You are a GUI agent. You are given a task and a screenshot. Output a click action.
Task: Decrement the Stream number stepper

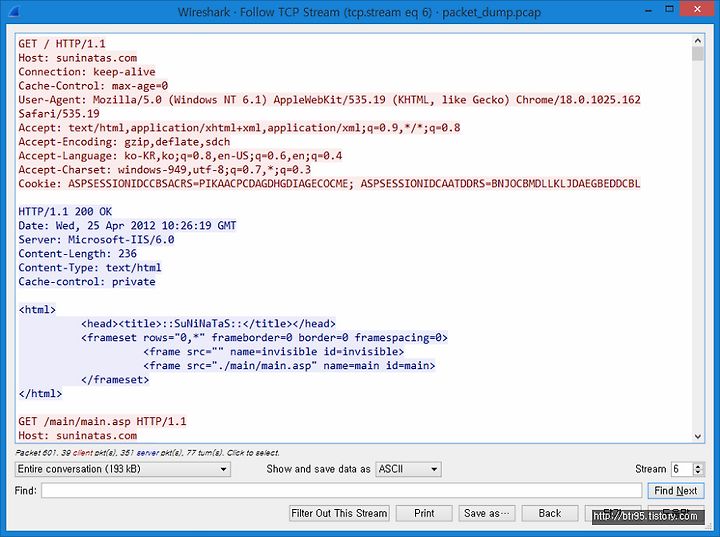pos(698,473)
